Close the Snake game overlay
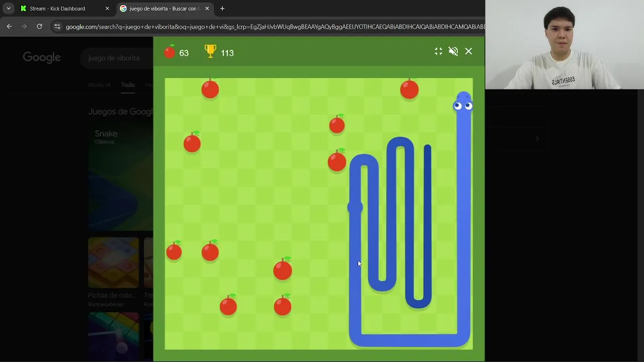Viewport: 644px width, 362px height. 468,51
